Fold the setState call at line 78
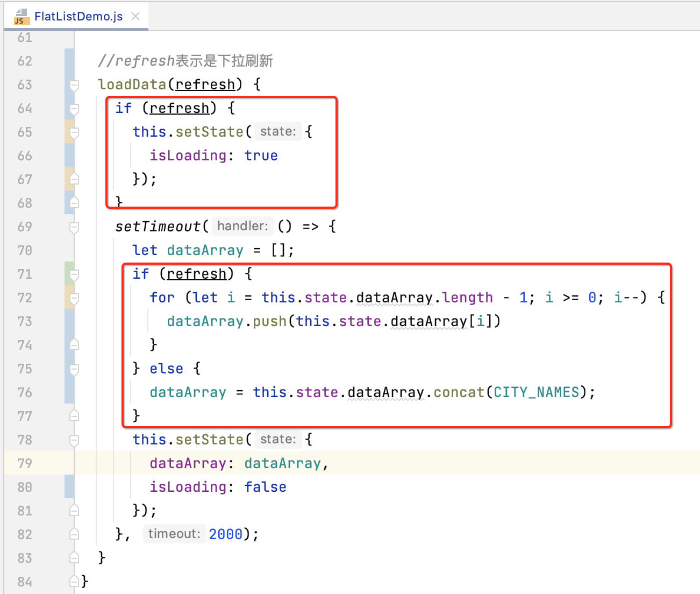Viewport: 700px width, 594px height. pos(74,440)
